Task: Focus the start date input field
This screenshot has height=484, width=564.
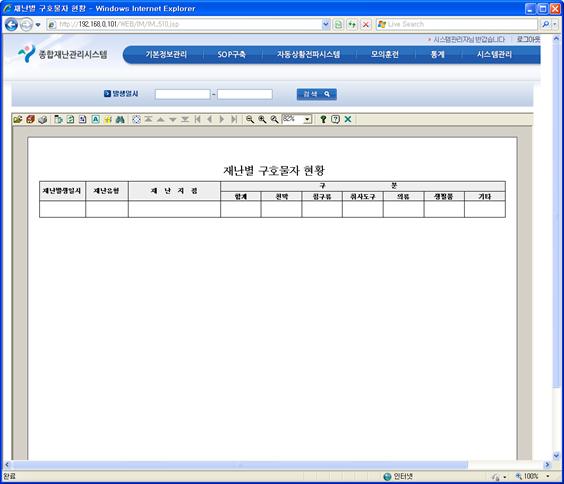Action: 183,94
